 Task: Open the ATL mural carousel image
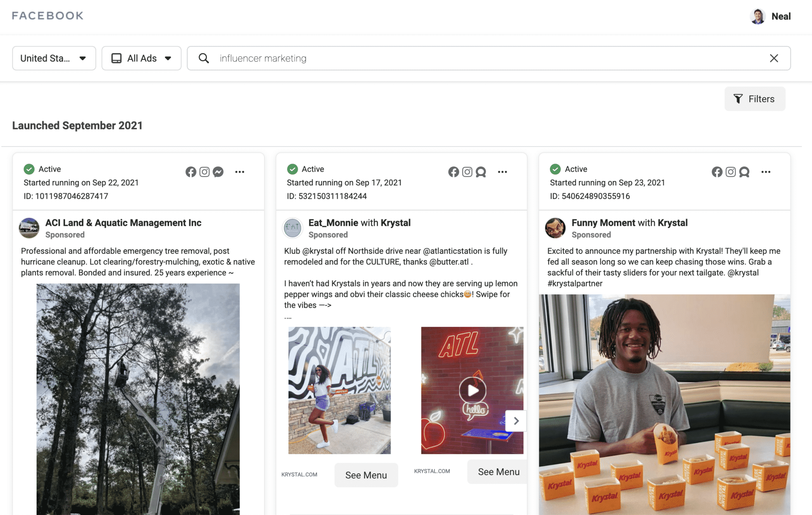(x=339, y=390)
